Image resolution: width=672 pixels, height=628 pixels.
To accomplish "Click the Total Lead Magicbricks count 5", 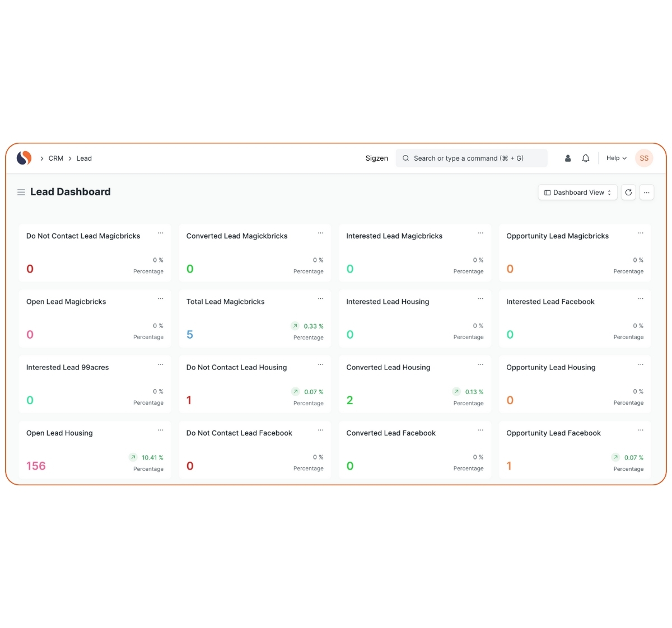I will point(190,335).
